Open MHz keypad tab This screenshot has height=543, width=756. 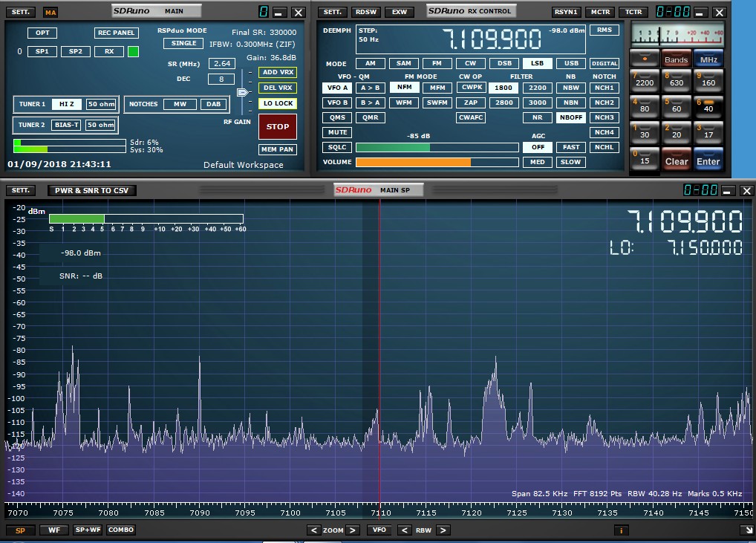click(708, 59)
